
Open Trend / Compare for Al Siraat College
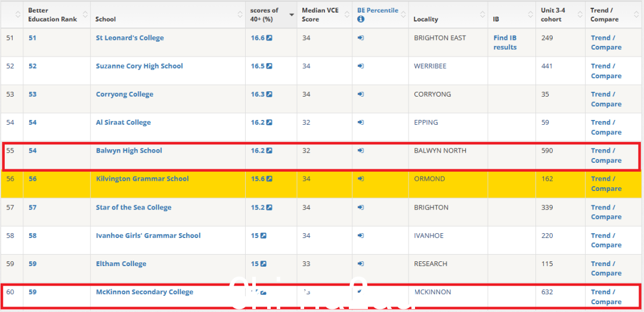pyautogui.click(x=606, y=128)
